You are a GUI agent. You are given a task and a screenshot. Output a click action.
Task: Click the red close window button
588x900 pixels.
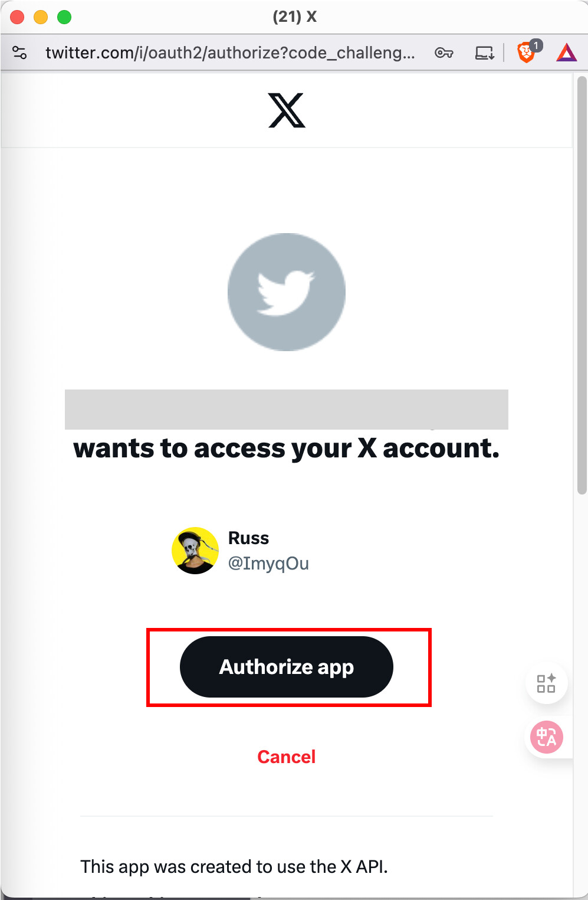17,17
